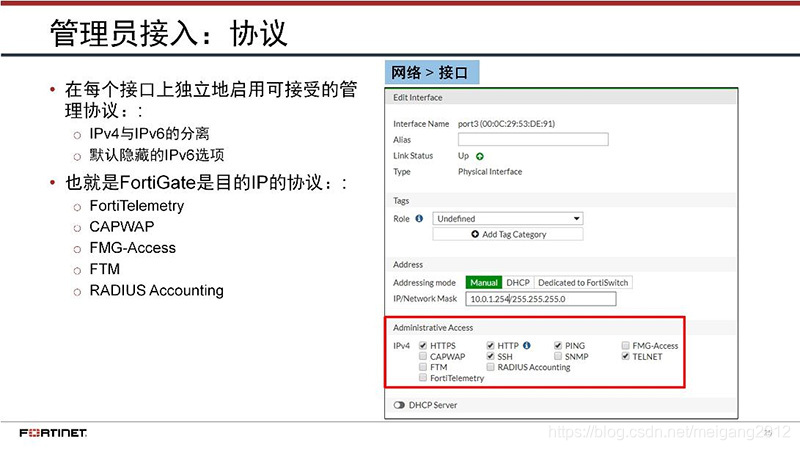Toggle the HTTP checkbox
This screenshot has width=800, height=450.
pyautogui.click(x=490, y=345)
